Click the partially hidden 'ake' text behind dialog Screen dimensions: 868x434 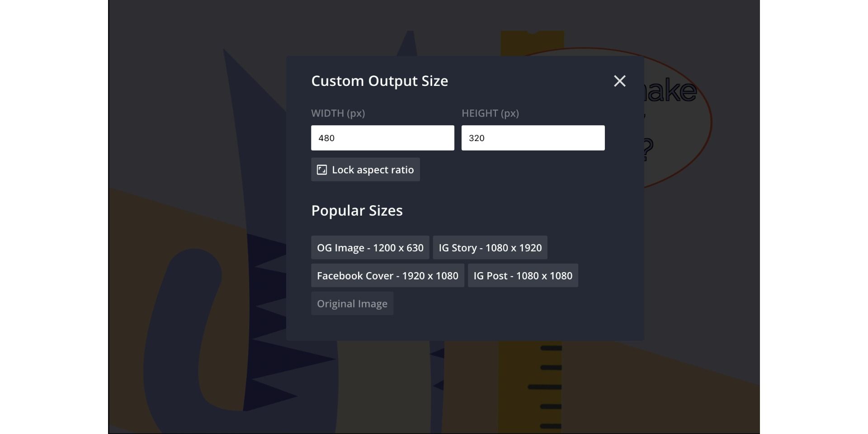tap(671, 91)
